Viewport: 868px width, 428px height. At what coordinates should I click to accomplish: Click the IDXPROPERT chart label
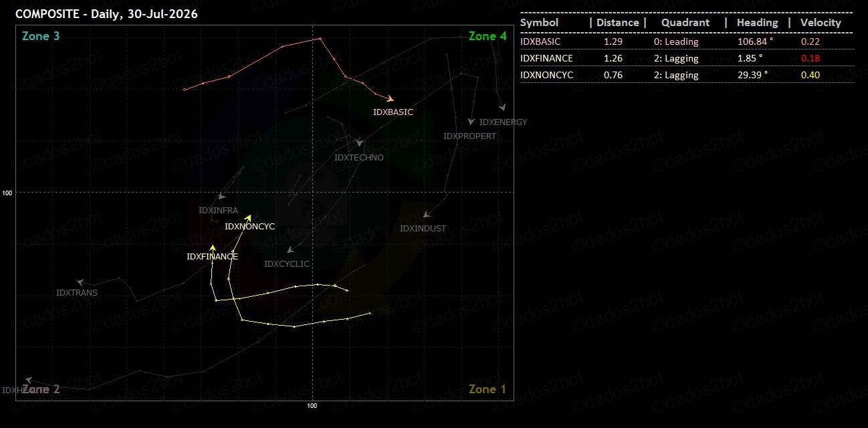pos(470,136)
